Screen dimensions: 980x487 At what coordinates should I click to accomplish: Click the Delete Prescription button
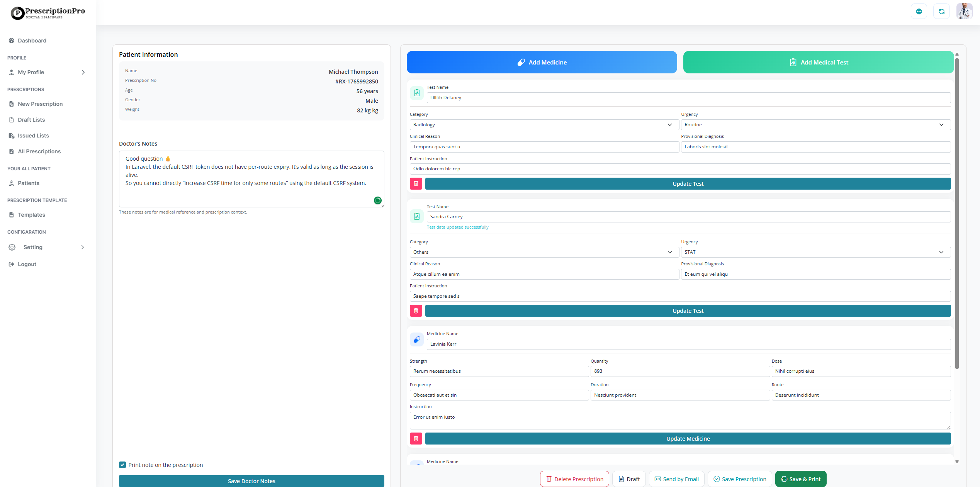[x=574, y=479]
